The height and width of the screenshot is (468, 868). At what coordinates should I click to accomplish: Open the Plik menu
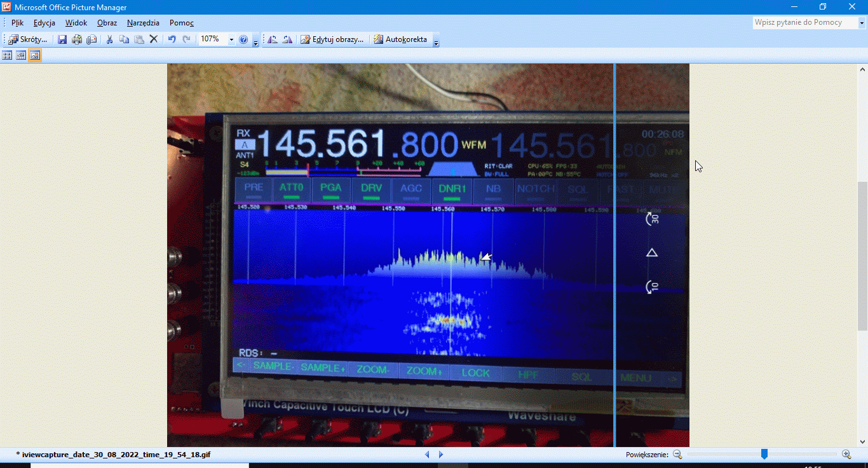click(17, 23)
